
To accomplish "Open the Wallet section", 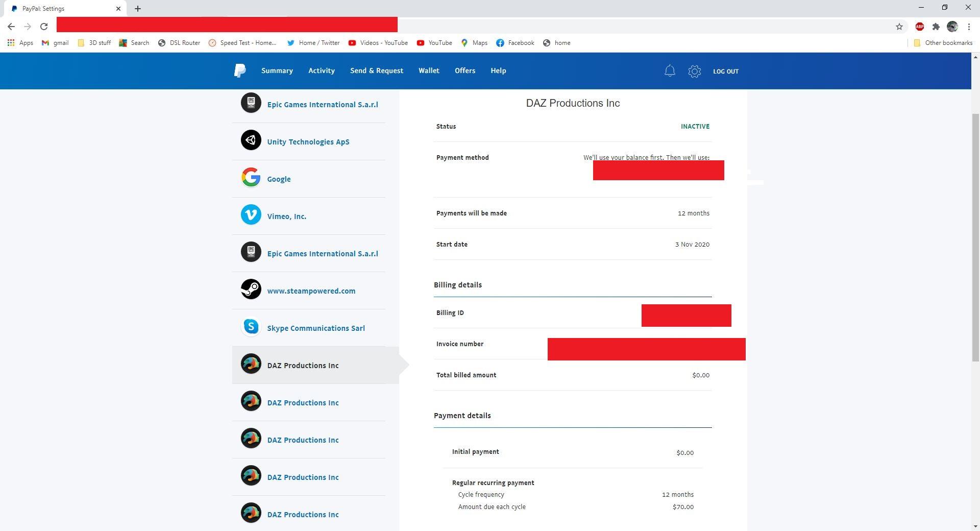I will [429, 70].
